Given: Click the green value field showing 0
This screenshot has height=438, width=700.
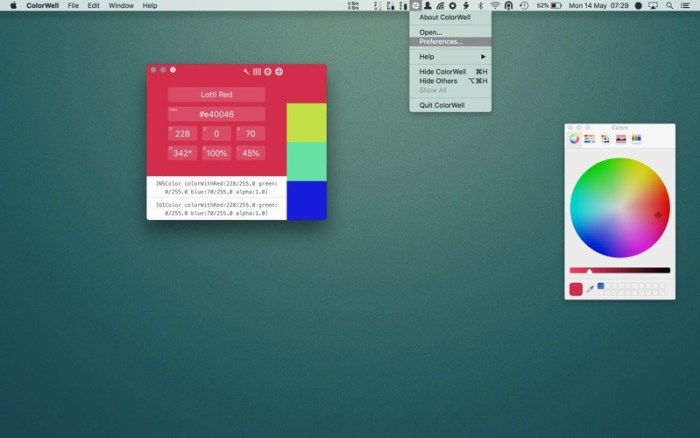Looking at the screenshot, I should (217, 133).
